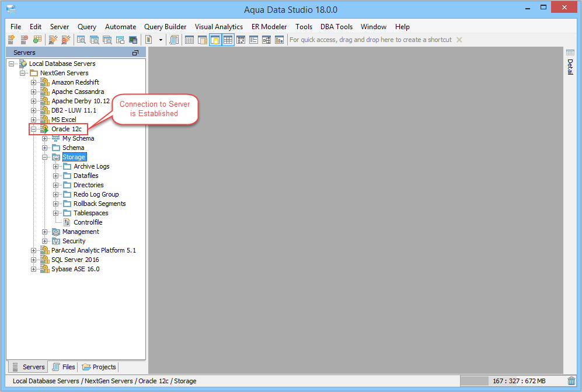Screen dimensions: 582x392
Task: Click the Disconnect plug icon with red minus
Action: click(x=66, y=40)
